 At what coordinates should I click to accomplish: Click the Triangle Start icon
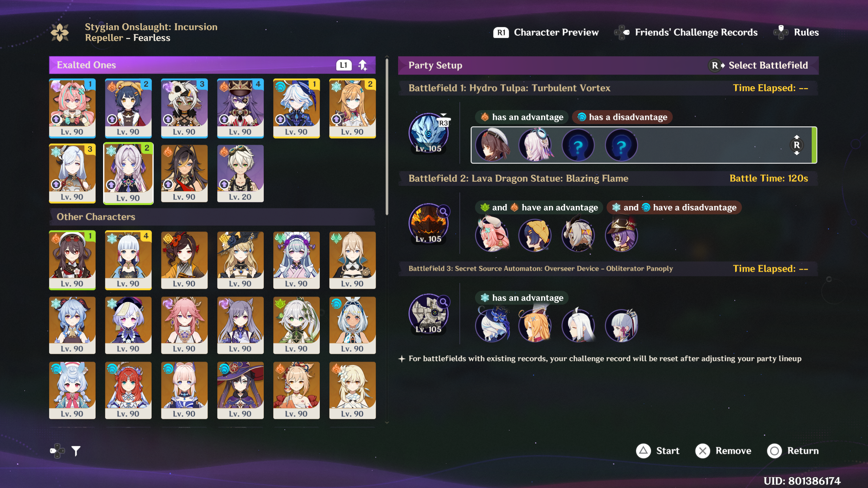(643, 451)
